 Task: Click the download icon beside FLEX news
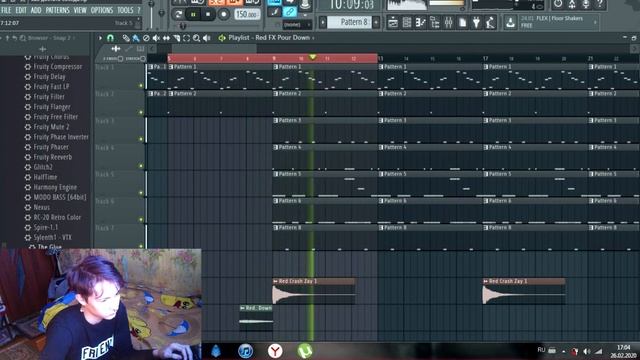[510, 22]
